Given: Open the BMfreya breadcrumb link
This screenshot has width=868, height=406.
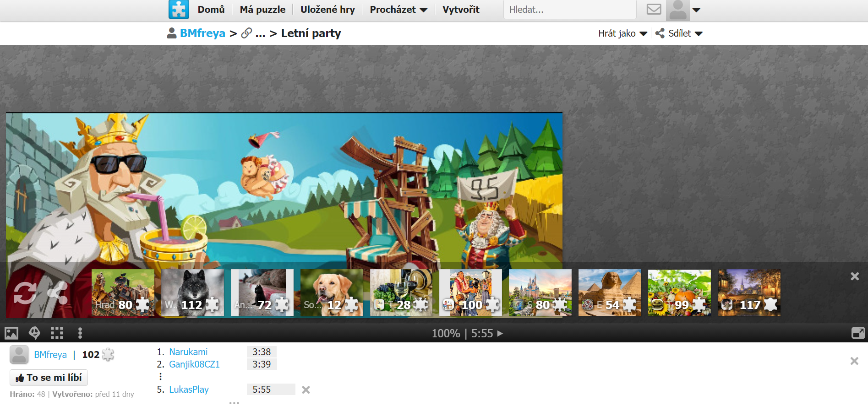Looking at the screenshot, I should (202, 33).
